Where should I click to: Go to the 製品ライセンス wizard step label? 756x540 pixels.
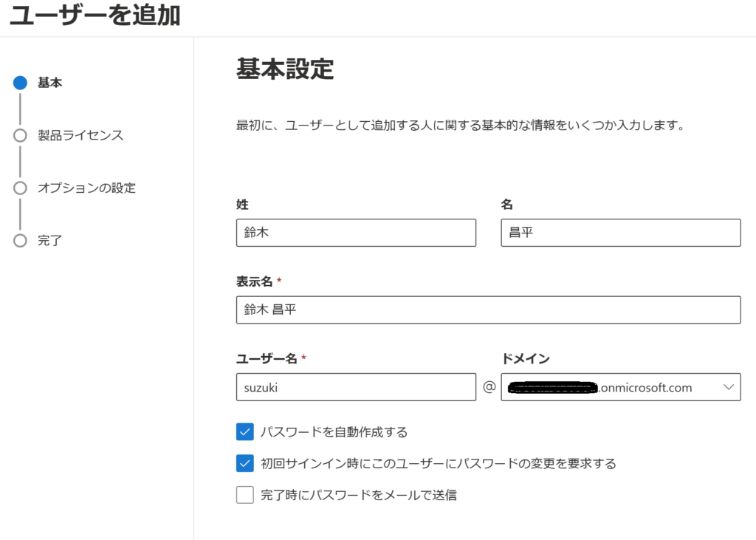click(80, 135)
